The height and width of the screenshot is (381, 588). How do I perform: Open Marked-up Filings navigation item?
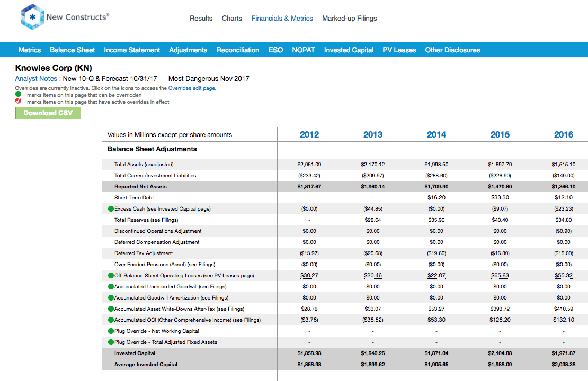tap(350, 19)
